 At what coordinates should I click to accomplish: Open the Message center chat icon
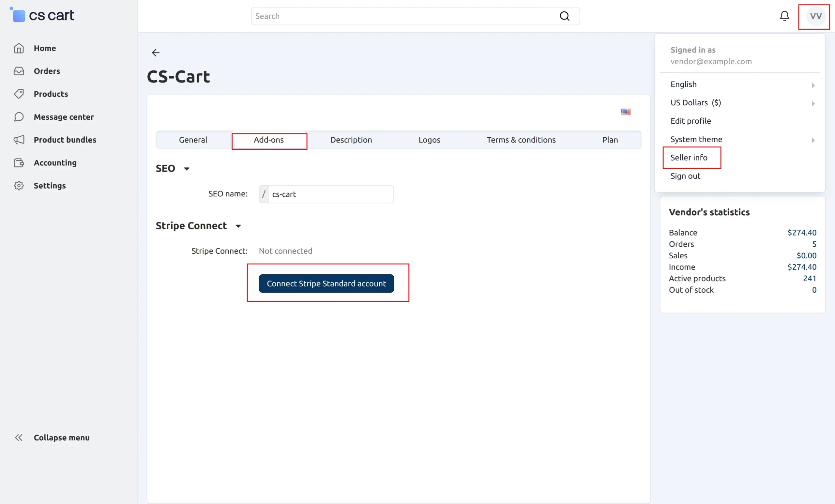click(x=19, y=117)
